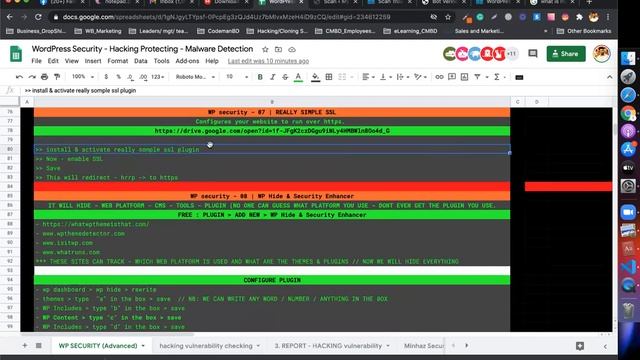Click the Print icon

(x=44, y=77)
